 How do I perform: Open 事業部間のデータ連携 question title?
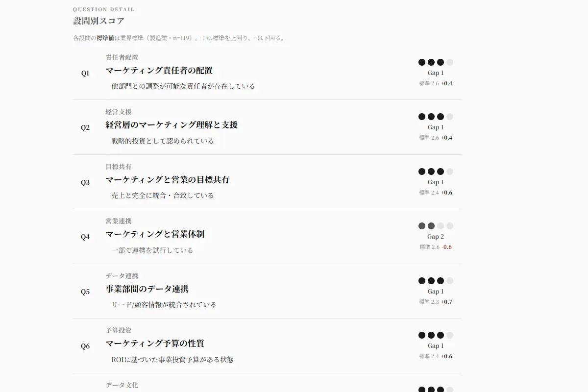tap(147, 289)
